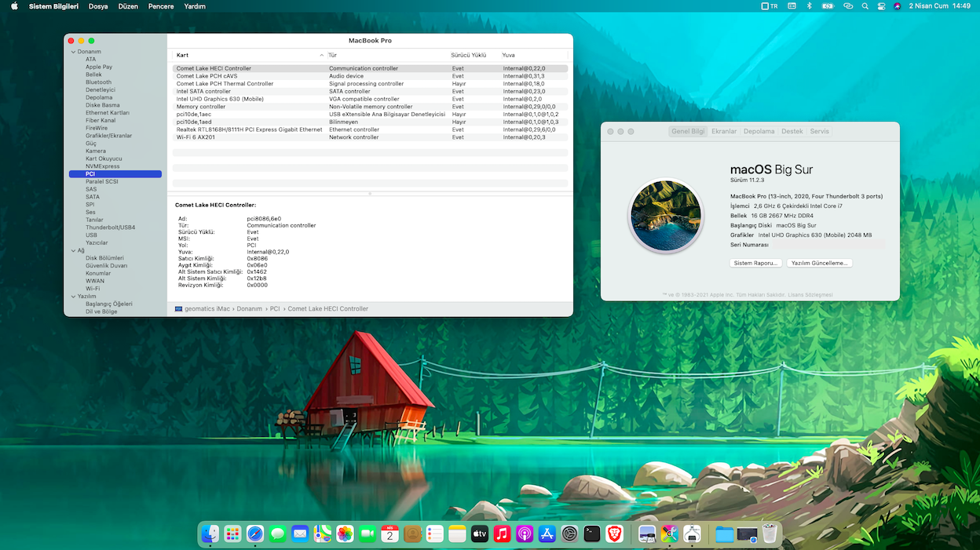Screen dimensions: 980x550
Task: Switch to Depolama tab in About window
Action: tap(759, 132)
